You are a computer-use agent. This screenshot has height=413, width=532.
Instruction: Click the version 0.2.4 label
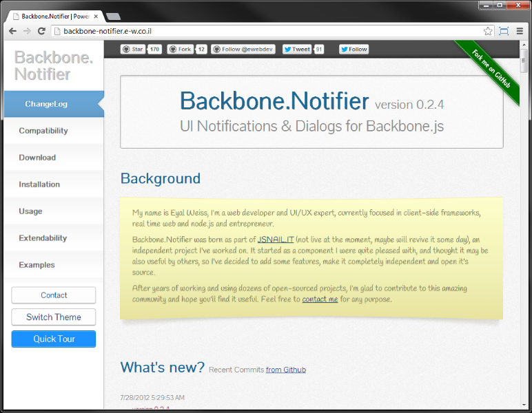[409, 105]
